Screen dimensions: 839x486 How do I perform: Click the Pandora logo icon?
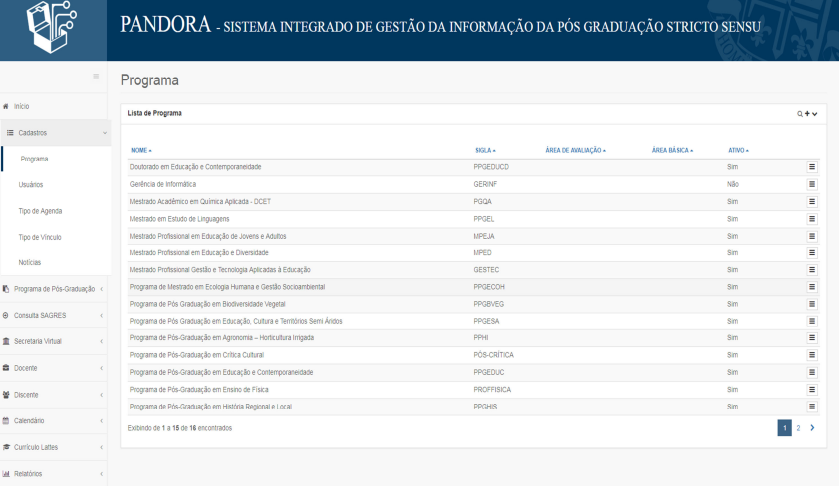(51, 27)
